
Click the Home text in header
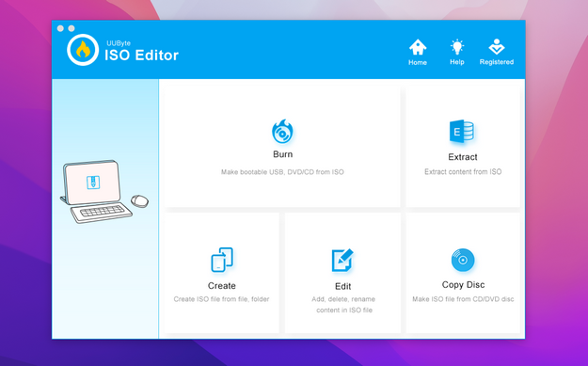(418, 62)
